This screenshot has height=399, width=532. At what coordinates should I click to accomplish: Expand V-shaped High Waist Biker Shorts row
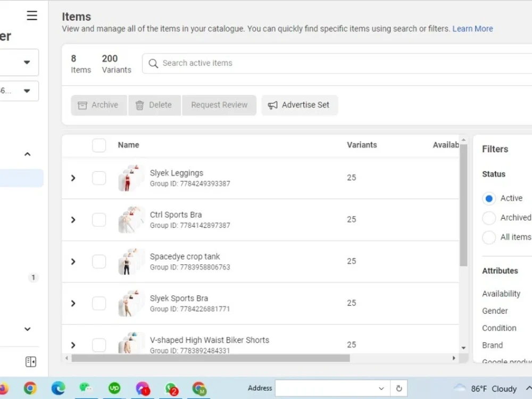point(73,345)
